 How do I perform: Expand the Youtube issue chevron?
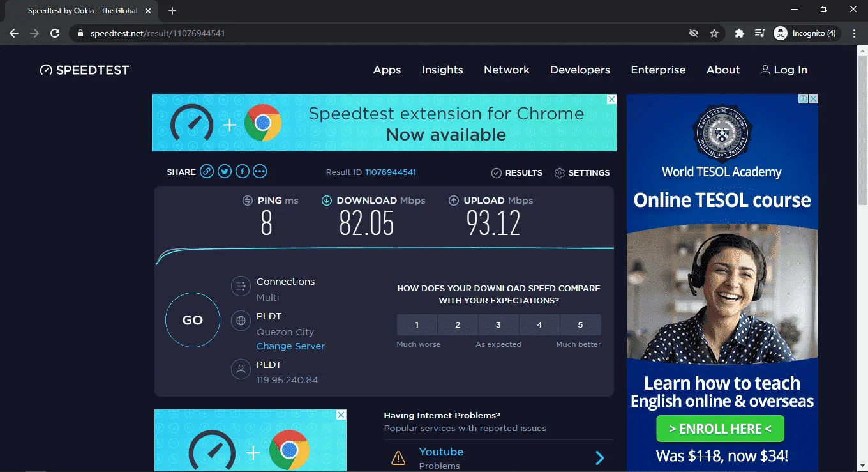(600, 457)
